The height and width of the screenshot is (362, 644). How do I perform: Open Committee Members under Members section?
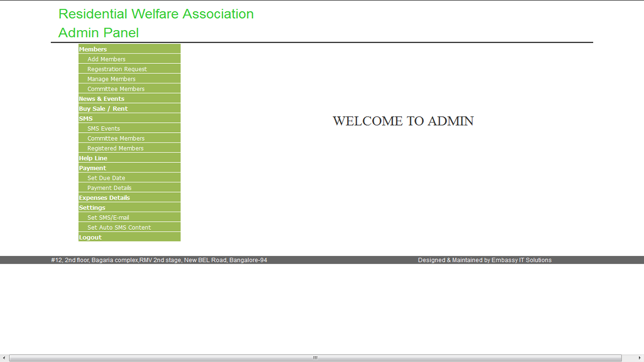point(129,88)
